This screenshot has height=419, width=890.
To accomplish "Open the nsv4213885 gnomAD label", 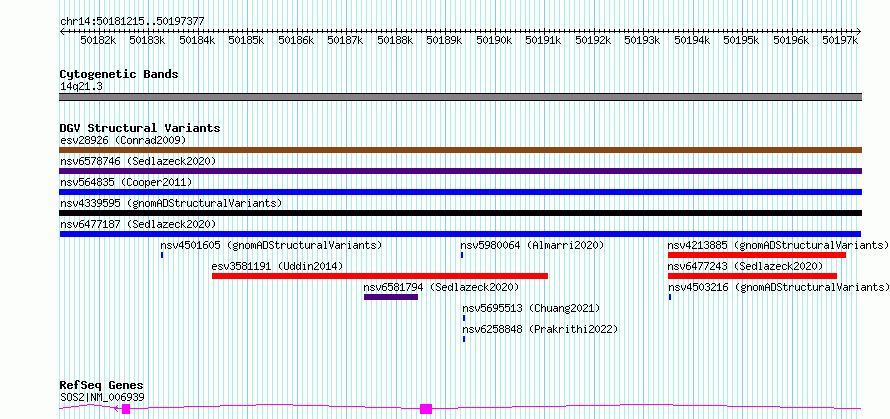I will click(778, 245).
